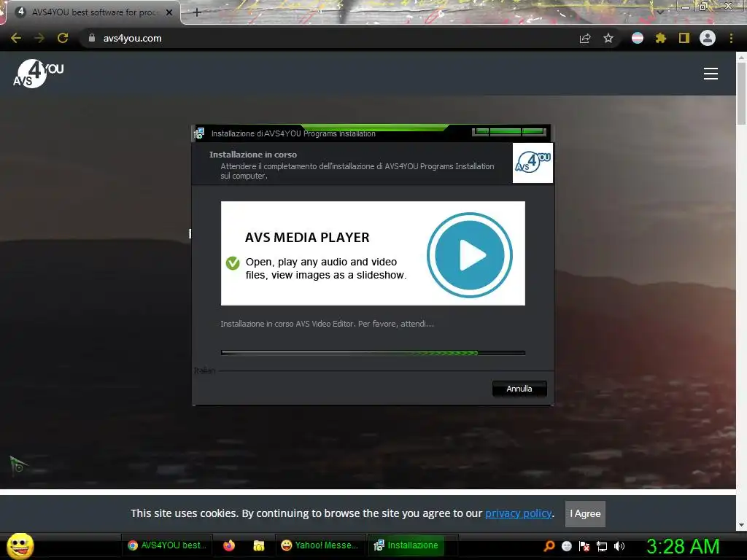Image resolution: width=747 pixels, height=560 pixels.
Task: Open the smiley Start button on taskbar
Action: (20, 545)
